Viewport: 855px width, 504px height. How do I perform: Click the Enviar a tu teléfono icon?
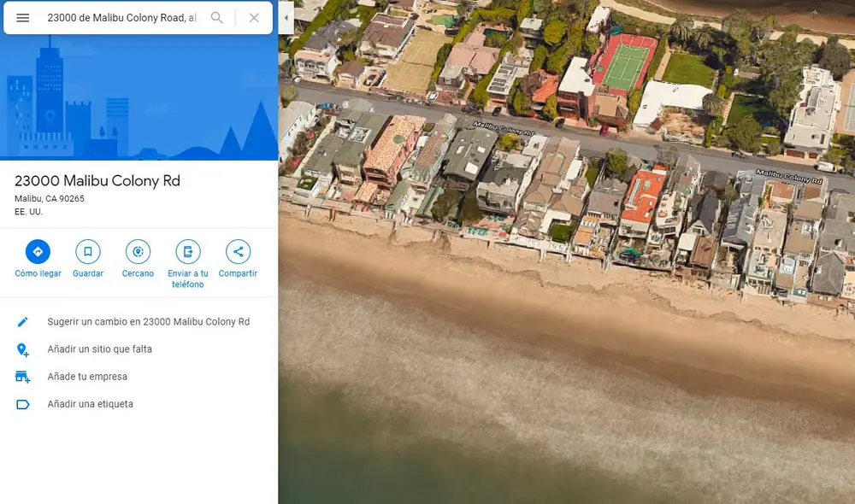[187, 250]
